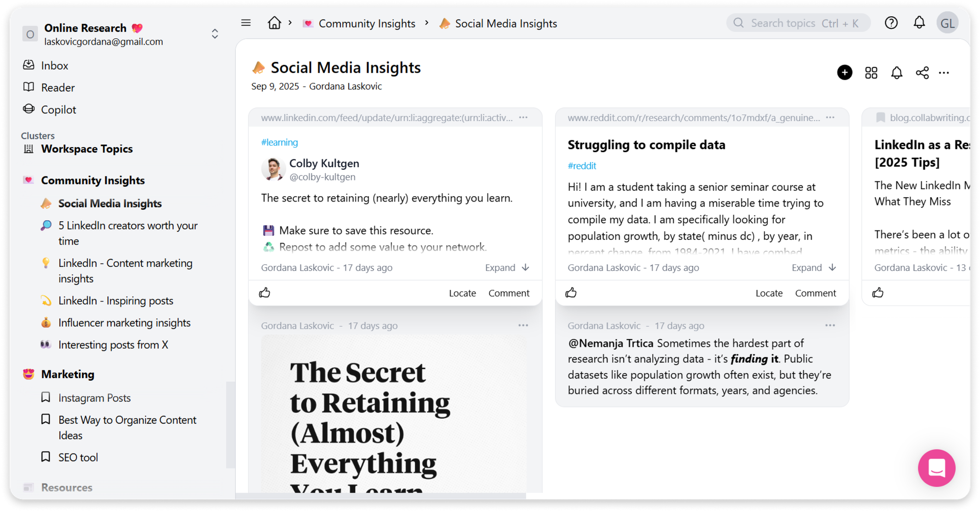
Task: Open the help question mark icon
Action: [891, 23]
